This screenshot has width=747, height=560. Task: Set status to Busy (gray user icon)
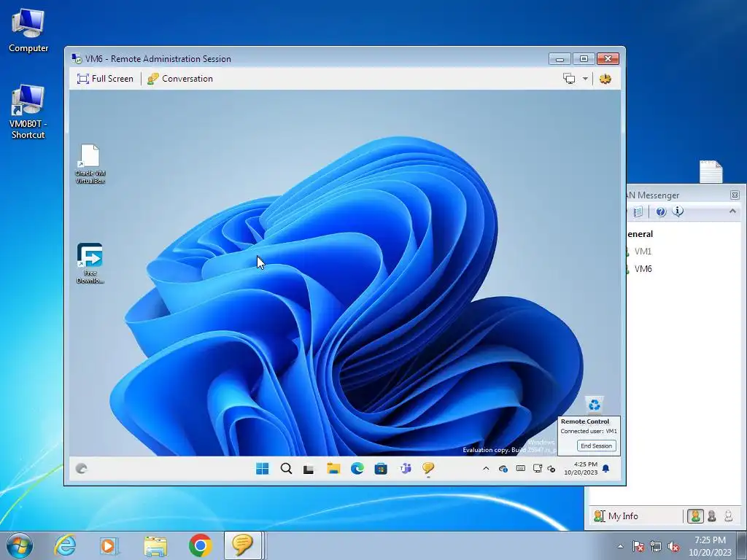(x=712, y=516)
